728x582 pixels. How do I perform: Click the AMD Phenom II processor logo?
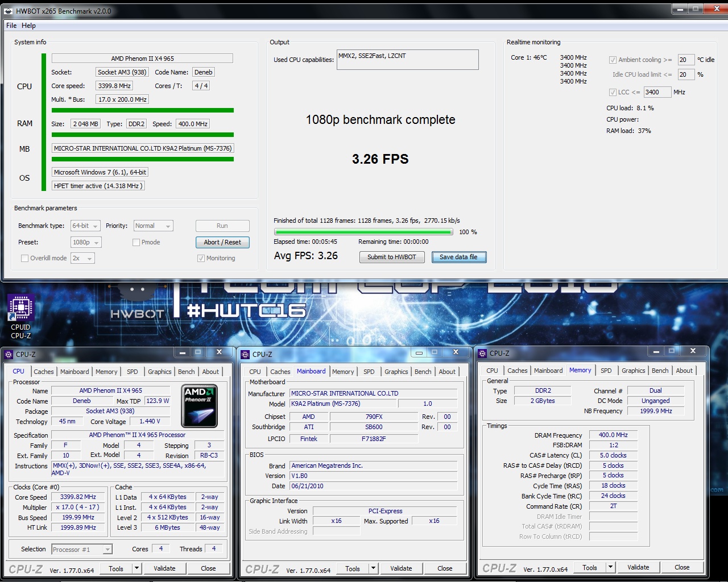pos(199,406)
